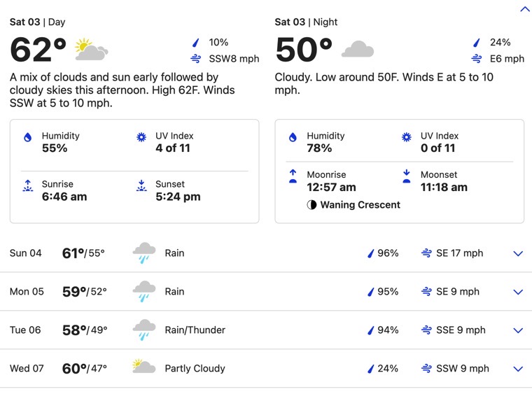Screen dimensions: 532x394
Task: Click the daytime Humidity droplet icon
Action: [28, 137]
